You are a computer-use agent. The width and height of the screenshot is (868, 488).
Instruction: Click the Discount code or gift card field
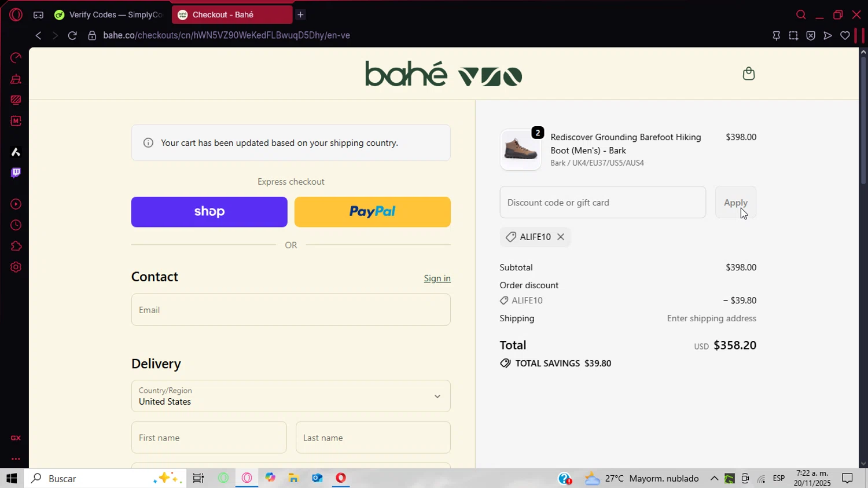pos(603,203)
